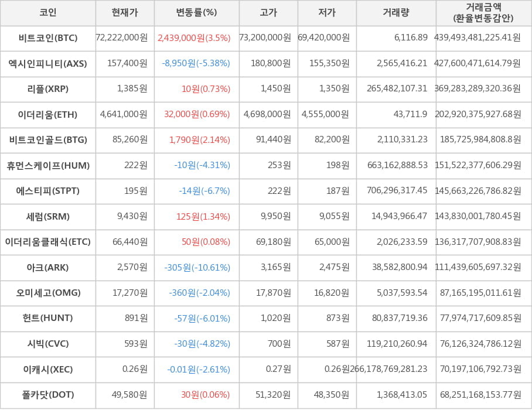The width and height of the screenshot is (532, 410).
Task: Click ARK low price 2,475원
Action: pyautogui.click(x=334, y=267)
